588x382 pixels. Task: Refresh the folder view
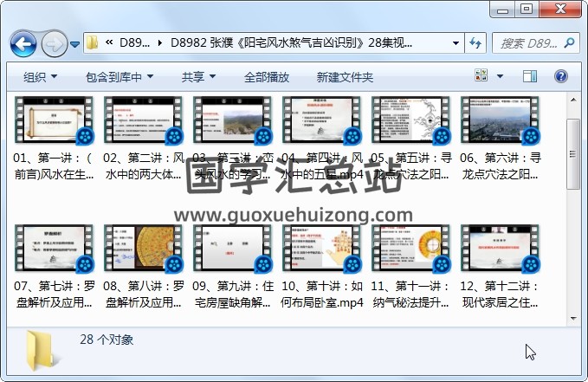point(475,42)
